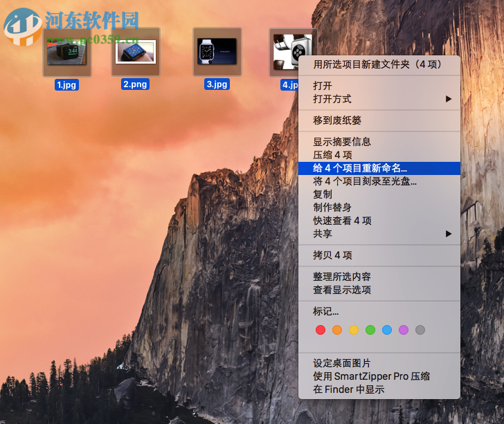The height and width of the screenshot is (424, 504).
Task: Apply the blue tag color
Action: [x=387, y=330]
